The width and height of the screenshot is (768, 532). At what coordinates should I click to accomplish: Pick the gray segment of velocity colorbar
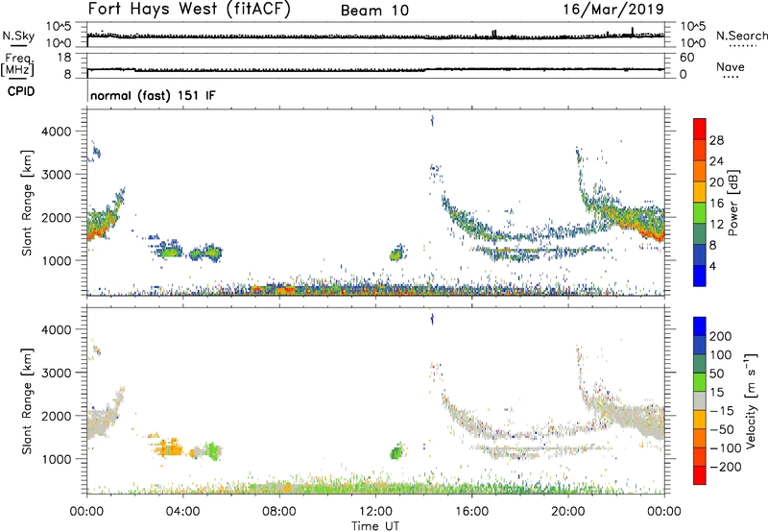click(x=700, y=400)
